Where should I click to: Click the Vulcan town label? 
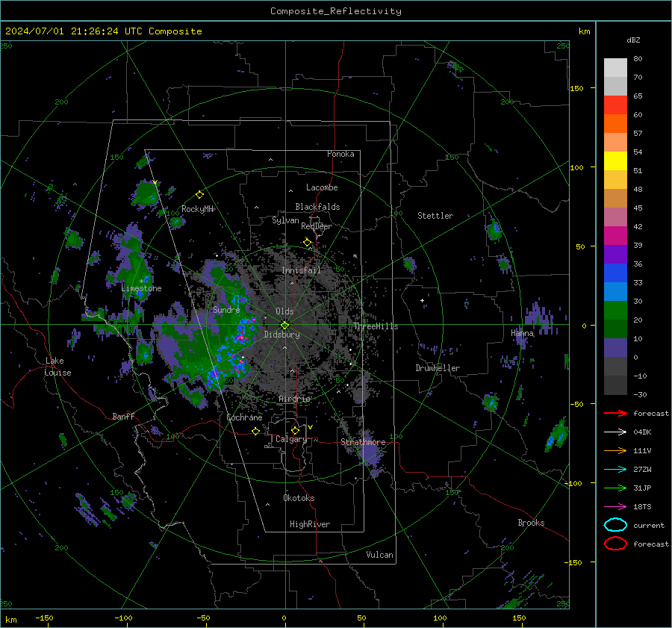point(379,555)
